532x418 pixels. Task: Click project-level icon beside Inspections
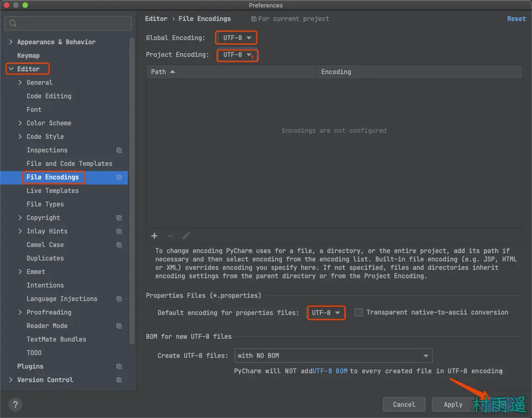point(119,150)
